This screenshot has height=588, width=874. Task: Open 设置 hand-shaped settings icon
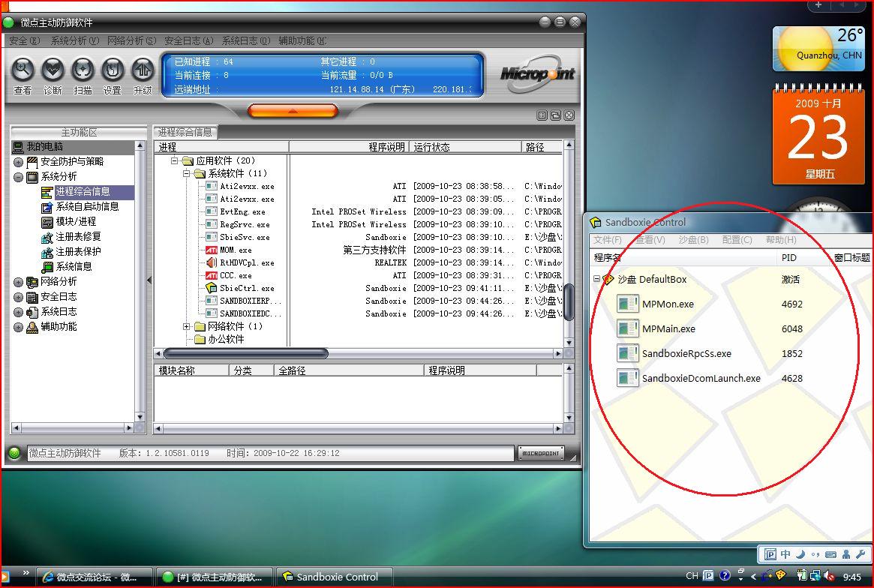pyautogui.click(x=113, y=70)
